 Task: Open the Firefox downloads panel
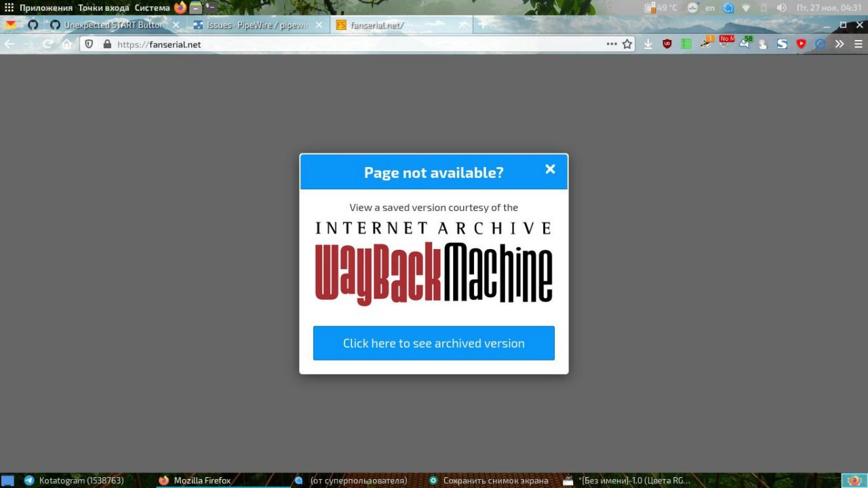[648, 44]
